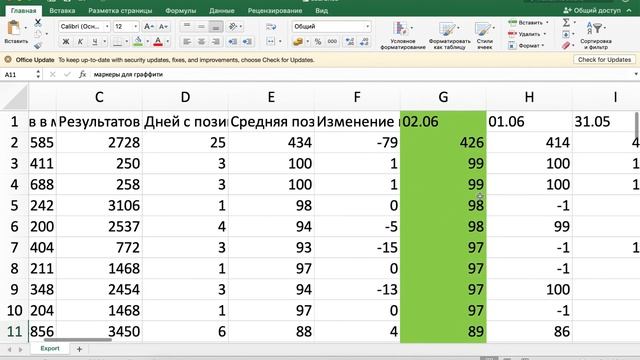Open the Delete cells (Удалить) dropdown
This screenshot has height=360, width=640.
[x=528, y=34]
